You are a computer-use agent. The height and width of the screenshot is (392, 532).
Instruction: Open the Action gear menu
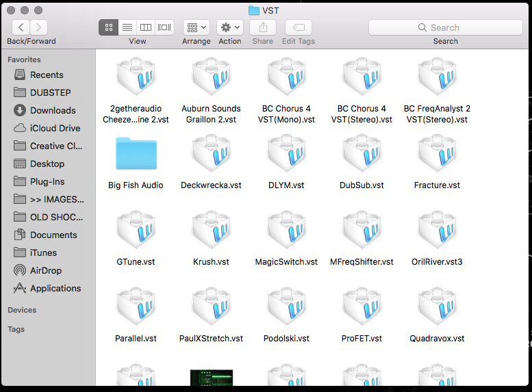pyautogui.click(x=230, y=27)
